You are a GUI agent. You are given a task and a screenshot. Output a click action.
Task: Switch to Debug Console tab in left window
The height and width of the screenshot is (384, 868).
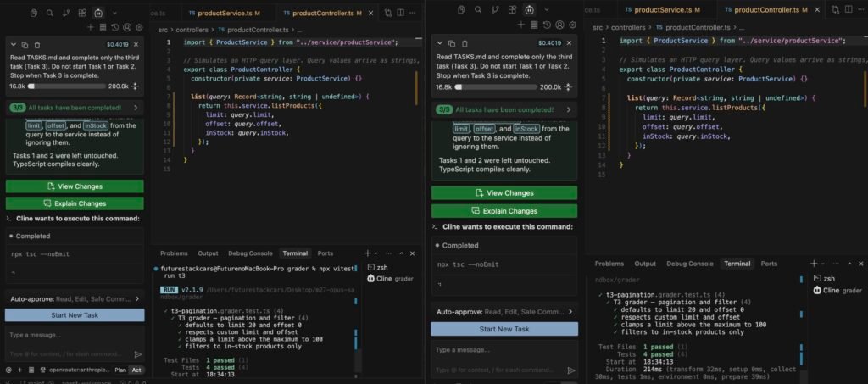point(250,253)
